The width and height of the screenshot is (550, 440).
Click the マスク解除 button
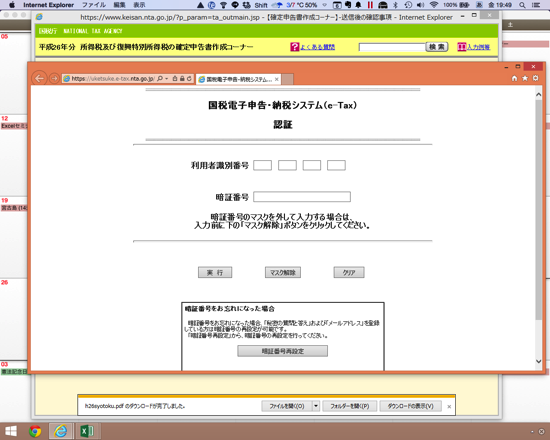[x=283, y=273]
